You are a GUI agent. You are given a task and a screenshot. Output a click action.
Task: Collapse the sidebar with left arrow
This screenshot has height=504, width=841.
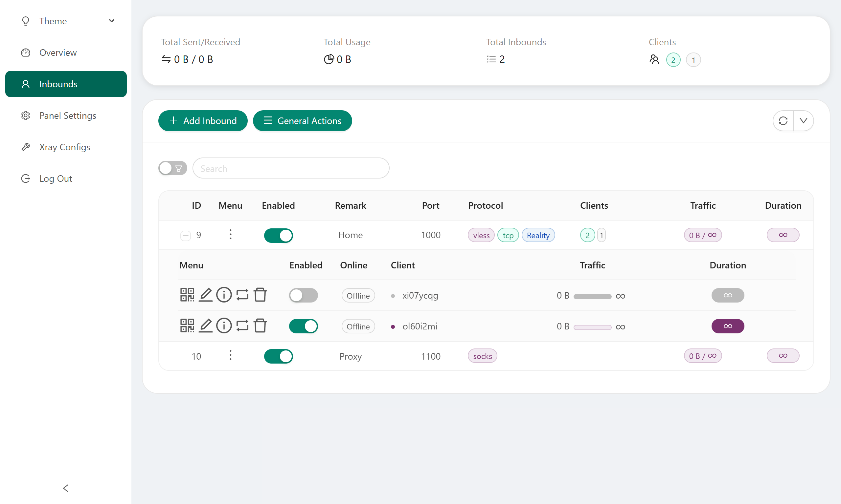66,488
